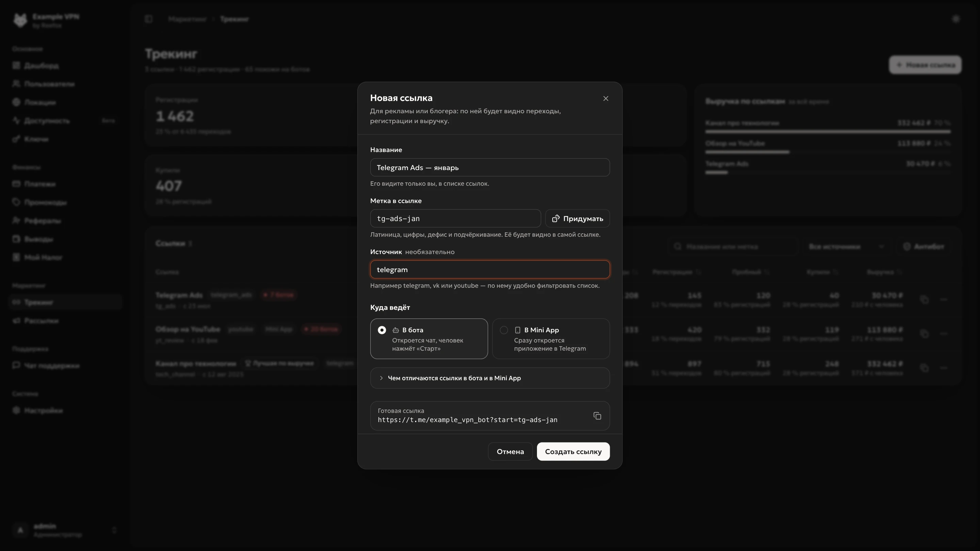This screenshot has height=551, width=980.
Task: Copy the link in the Обзор на YouTube row
Action: [x=925, y=334]
